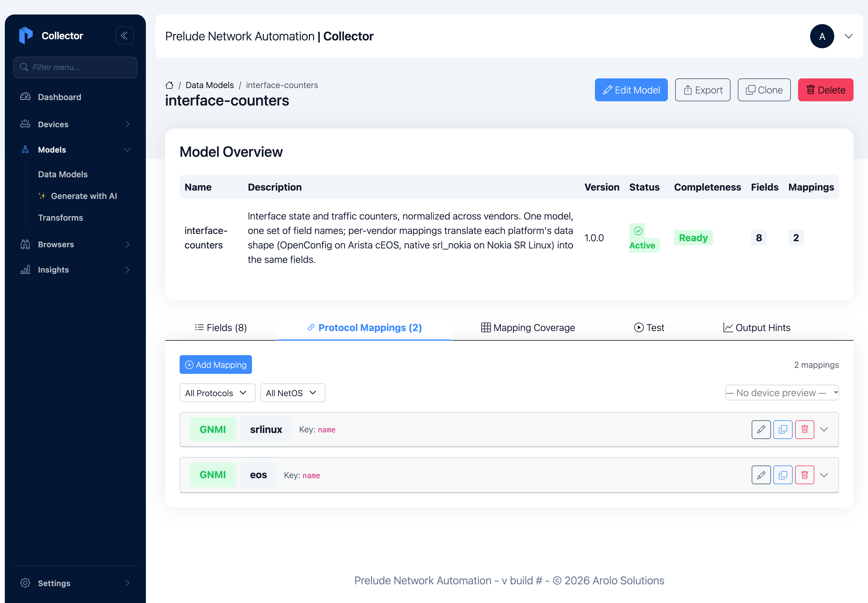
Task: Edit the srlinux mapping with the pencil icon
Action: tap(761, 430)
